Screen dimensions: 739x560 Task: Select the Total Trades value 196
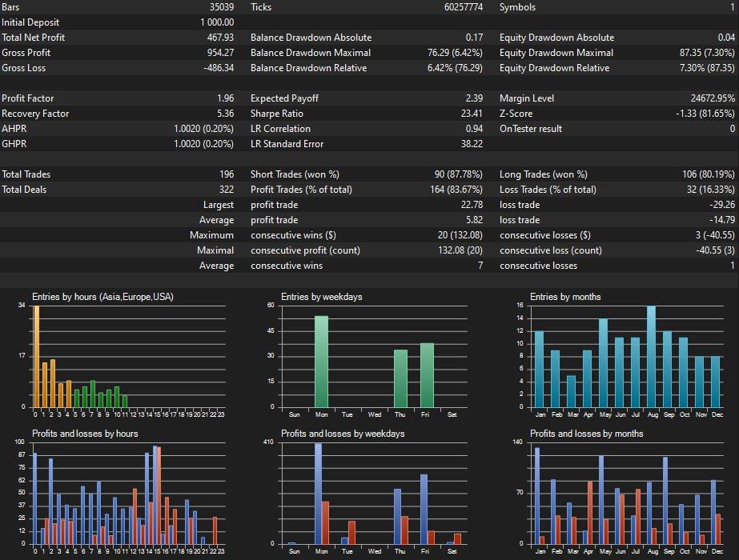click(226, 174)
